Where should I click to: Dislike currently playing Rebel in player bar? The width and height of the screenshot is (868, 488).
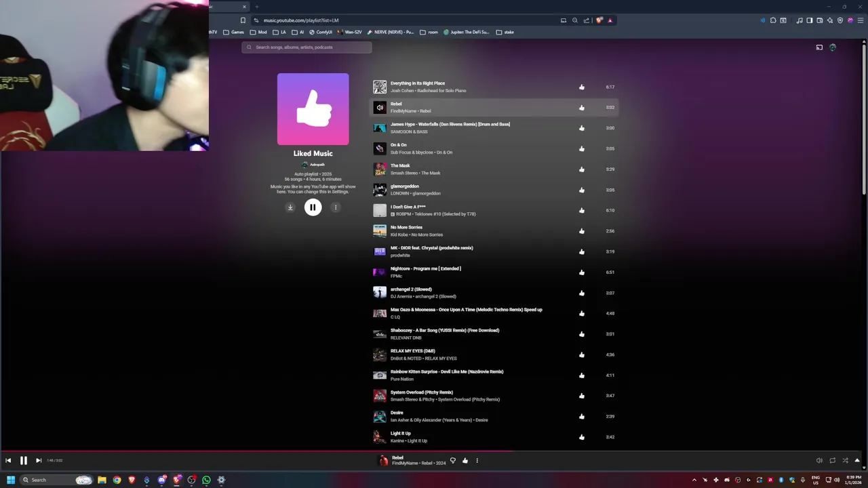coord(453,460)
